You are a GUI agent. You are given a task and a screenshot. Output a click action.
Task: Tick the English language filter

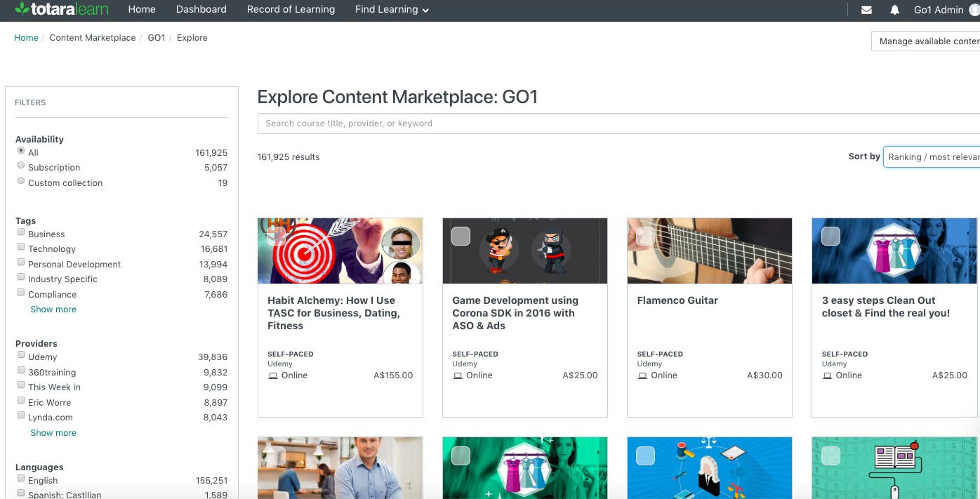(x=21, y=479)
